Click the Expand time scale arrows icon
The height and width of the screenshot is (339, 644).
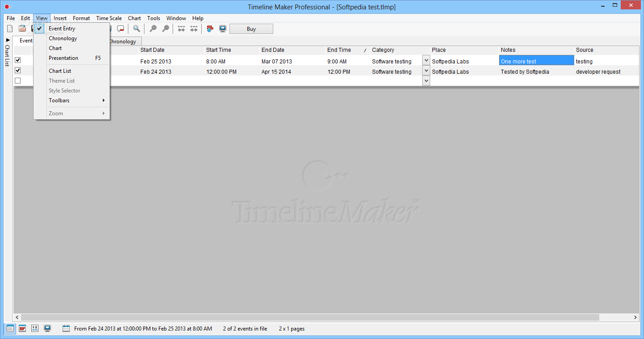[x=181, y=29]
